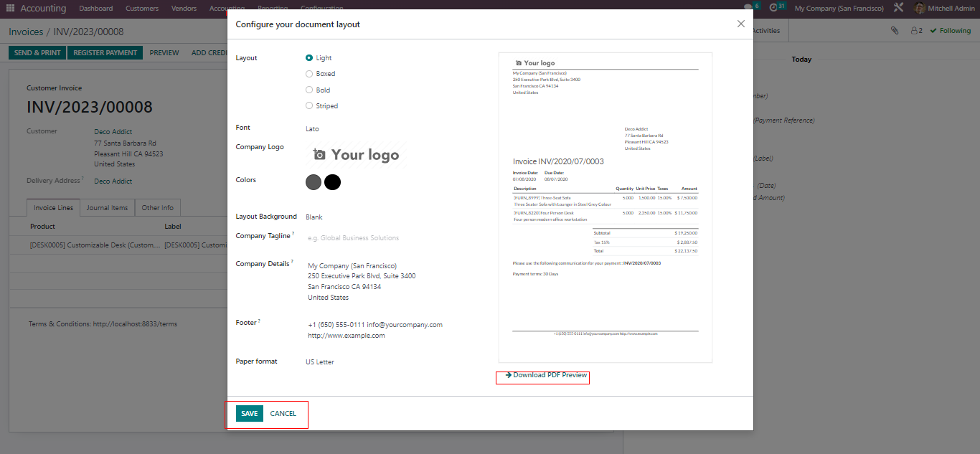Open the apps grid menu icon
The image size is (980, 454).
(x=10, y=9)
